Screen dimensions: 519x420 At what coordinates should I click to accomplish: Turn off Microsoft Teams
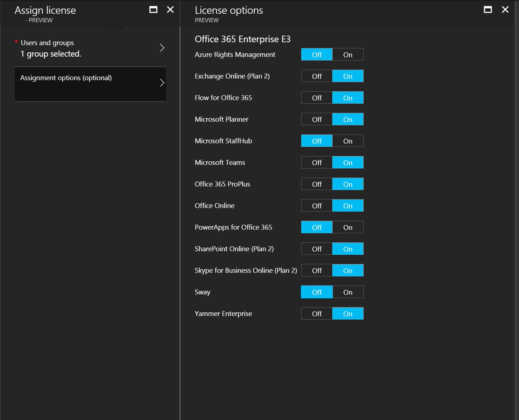coord(317,163)
